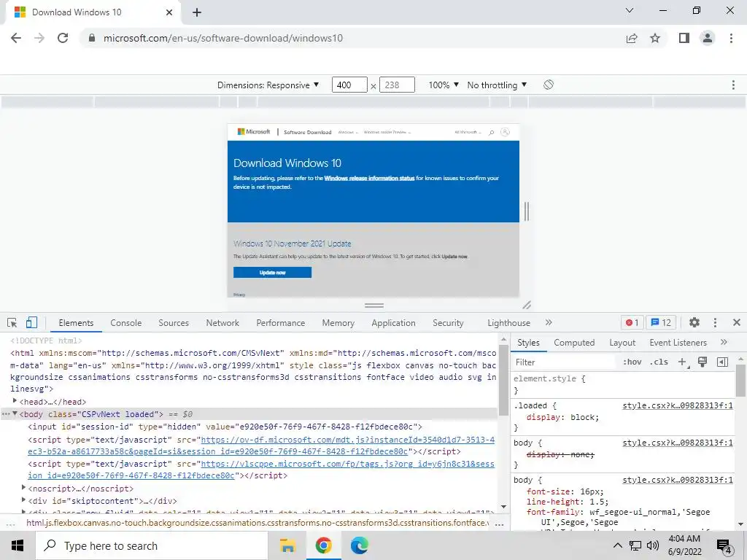This screenshot has width=747, height=560.
Task: Switch to the Sources tab
Action: (174, 323)
